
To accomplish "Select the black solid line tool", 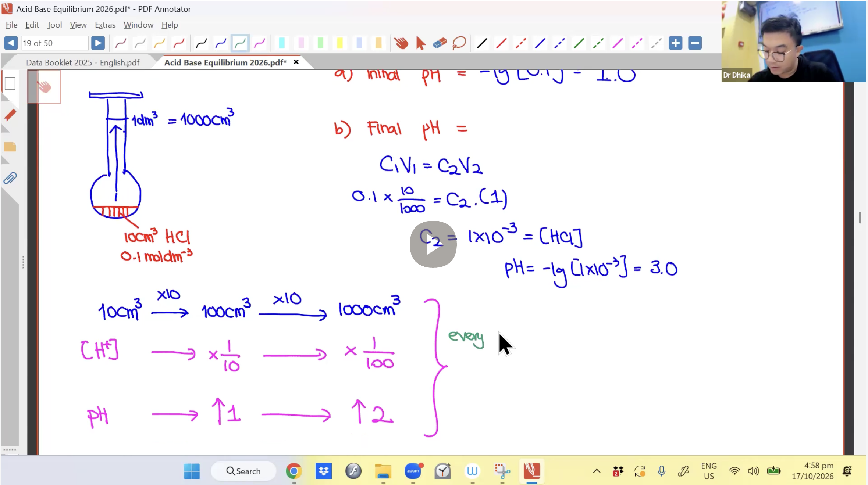I will [x=482, y=43].
